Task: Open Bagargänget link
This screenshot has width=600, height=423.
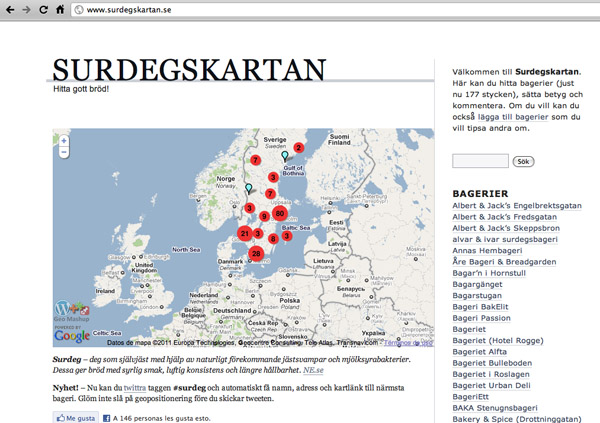Action: tap(477, 284)
